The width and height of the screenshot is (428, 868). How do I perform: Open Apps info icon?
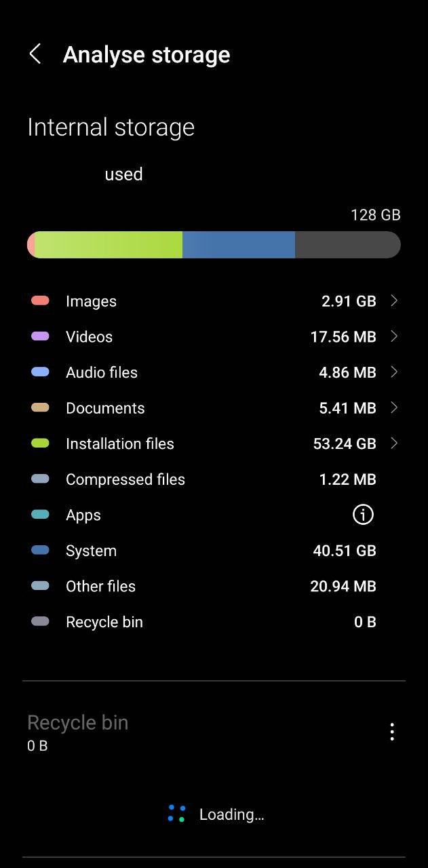(363, 515)
